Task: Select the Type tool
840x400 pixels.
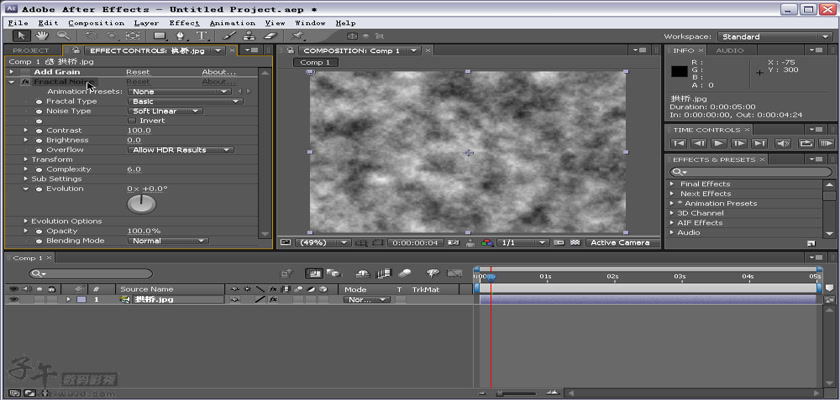Action: 201,36
